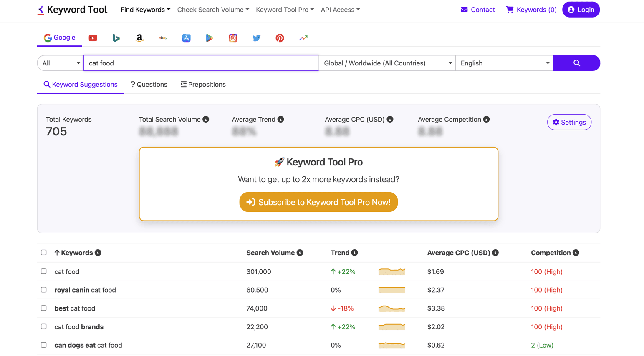Open the Settings button
644x356 pixels.
569,122
